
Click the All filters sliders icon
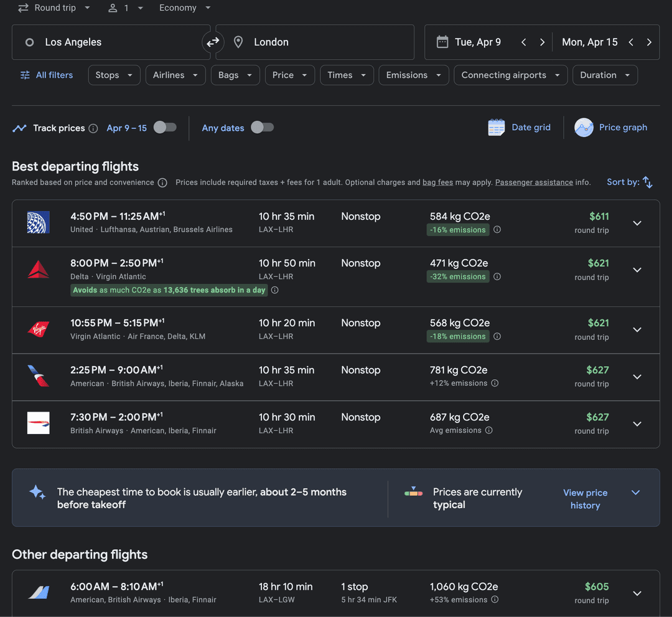pos(26,75)
